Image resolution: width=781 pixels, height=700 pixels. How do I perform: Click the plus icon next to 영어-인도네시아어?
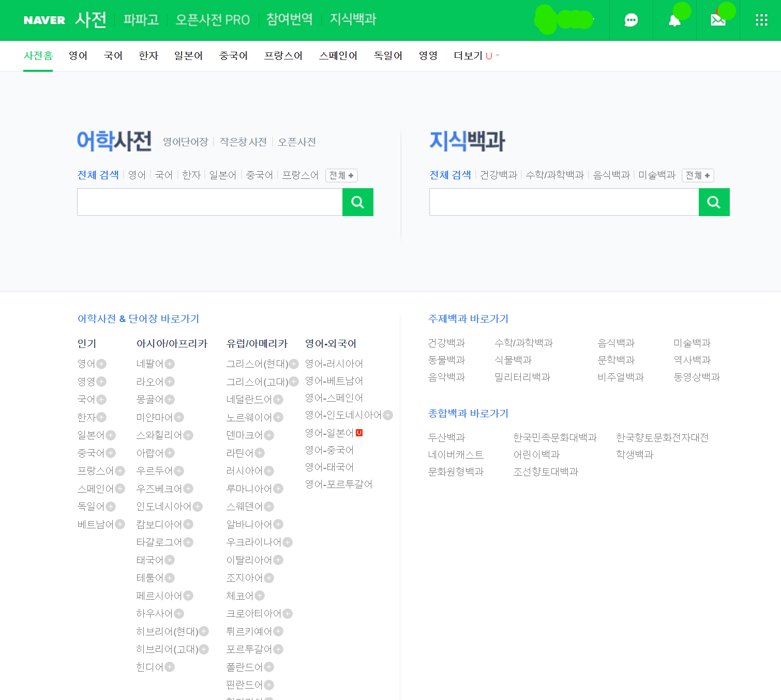coord(388,415)
